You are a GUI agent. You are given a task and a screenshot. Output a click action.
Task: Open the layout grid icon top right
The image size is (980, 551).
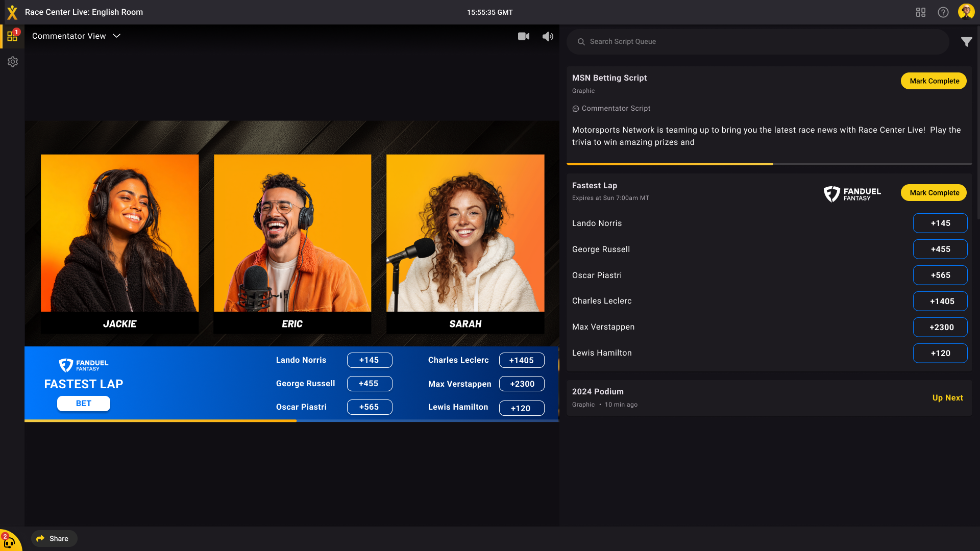(x=920, y=12)
